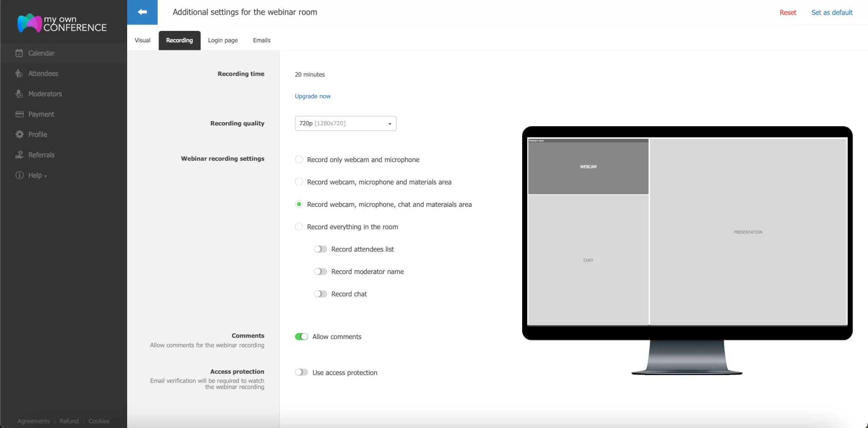The image size is (868, 428).
Task: Switch to the Login page tab
Action: pyautogui.click(x=223, y=40)
